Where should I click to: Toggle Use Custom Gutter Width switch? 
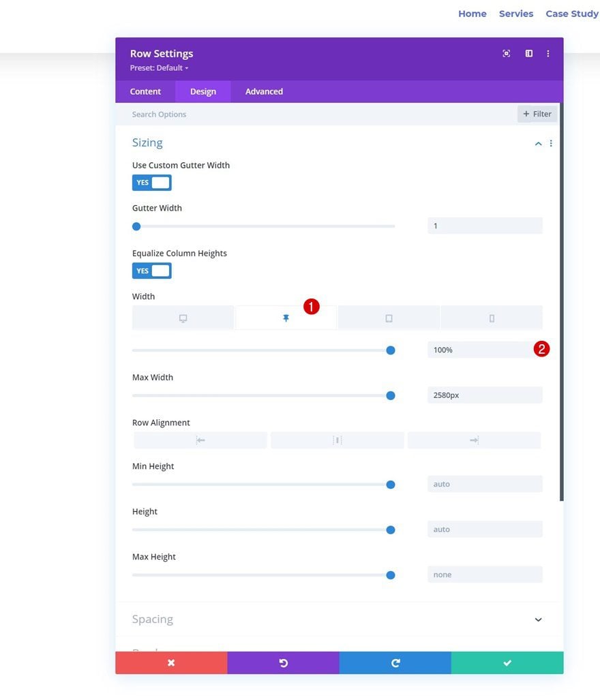(x=152, y=183)
